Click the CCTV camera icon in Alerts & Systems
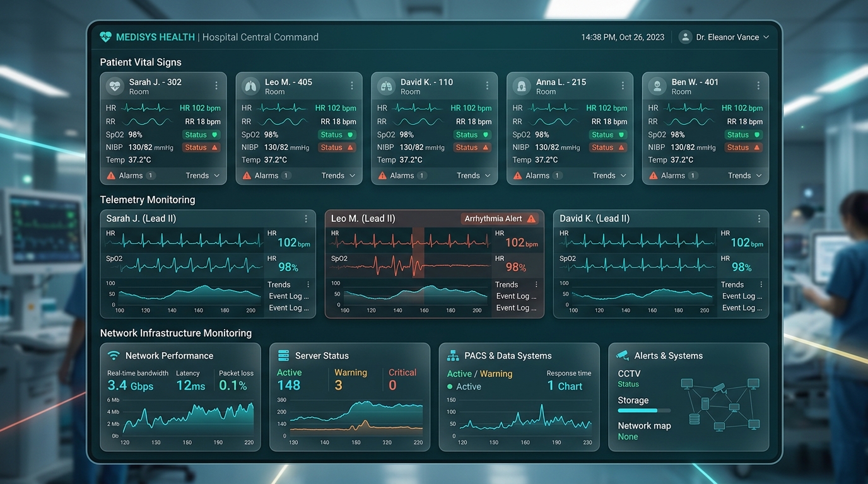The image size is (868, 484). [623, 355]
